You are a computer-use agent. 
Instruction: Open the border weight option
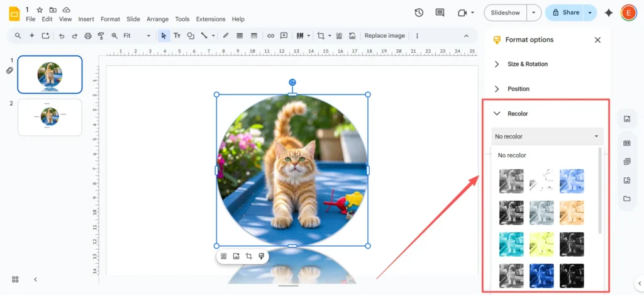click(240, 36)
